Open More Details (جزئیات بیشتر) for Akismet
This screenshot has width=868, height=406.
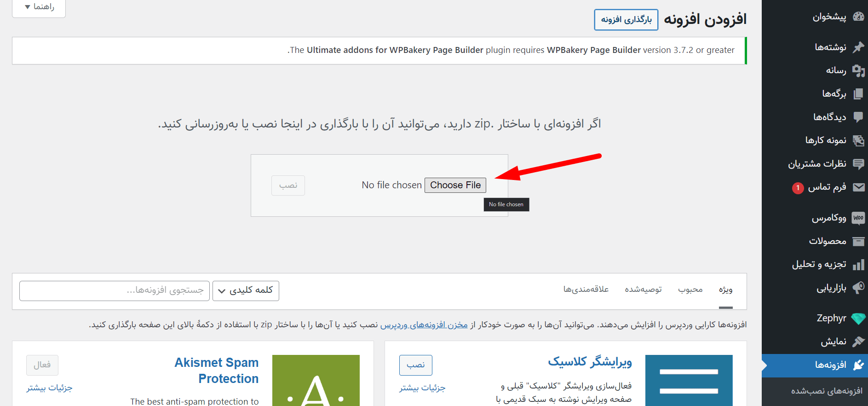coord(49,388)
